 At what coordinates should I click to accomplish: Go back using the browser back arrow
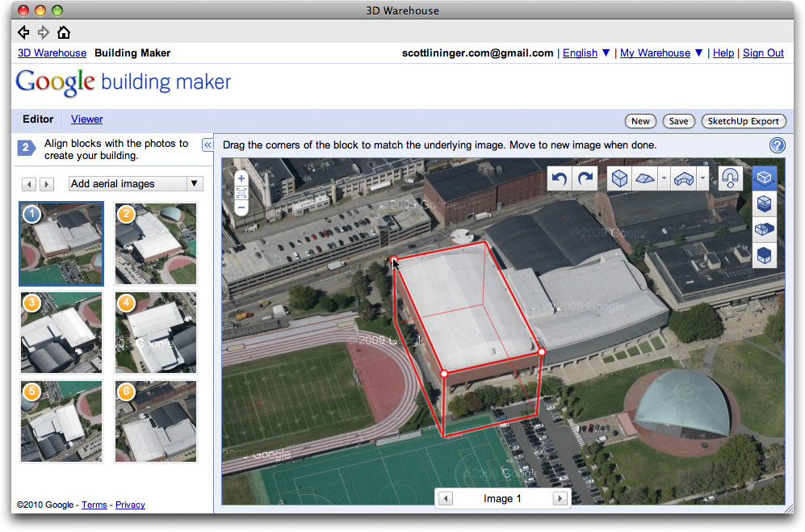pos(23,32)
